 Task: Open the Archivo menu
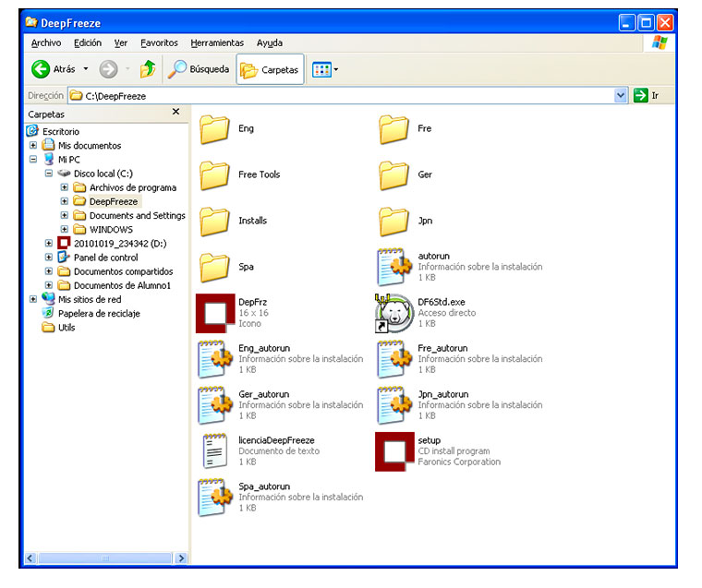click(x=46, y=43)
